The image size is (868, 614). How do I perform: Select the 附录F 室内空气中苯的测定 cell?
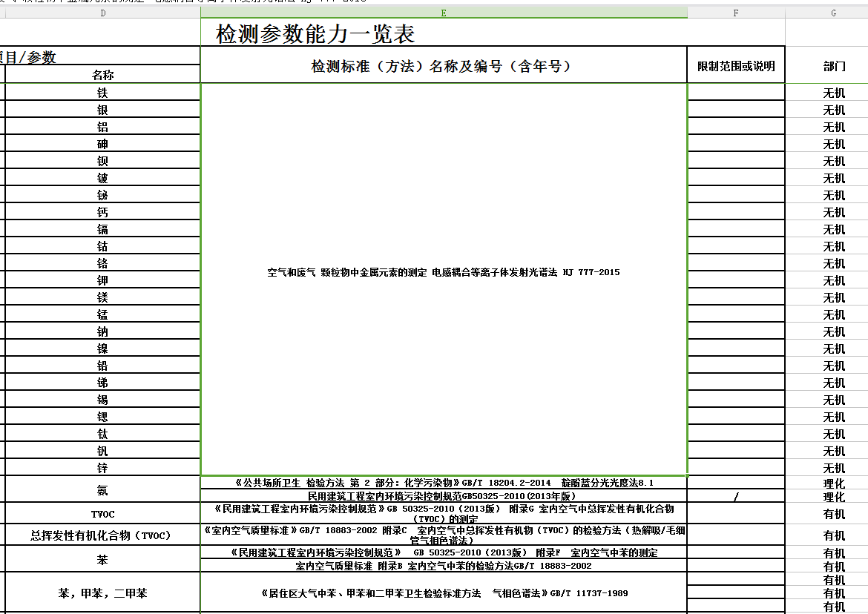click(444, 552)
